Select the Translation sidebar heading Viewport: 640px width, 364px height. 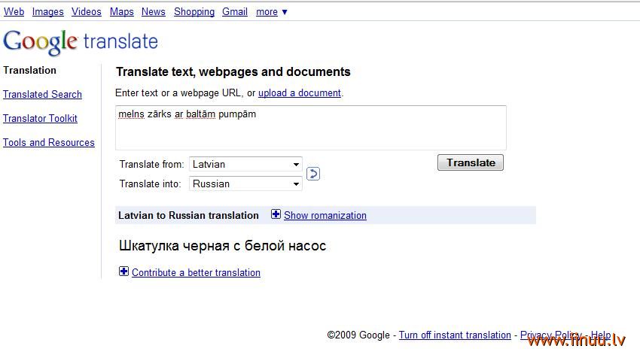click(30, 70)
